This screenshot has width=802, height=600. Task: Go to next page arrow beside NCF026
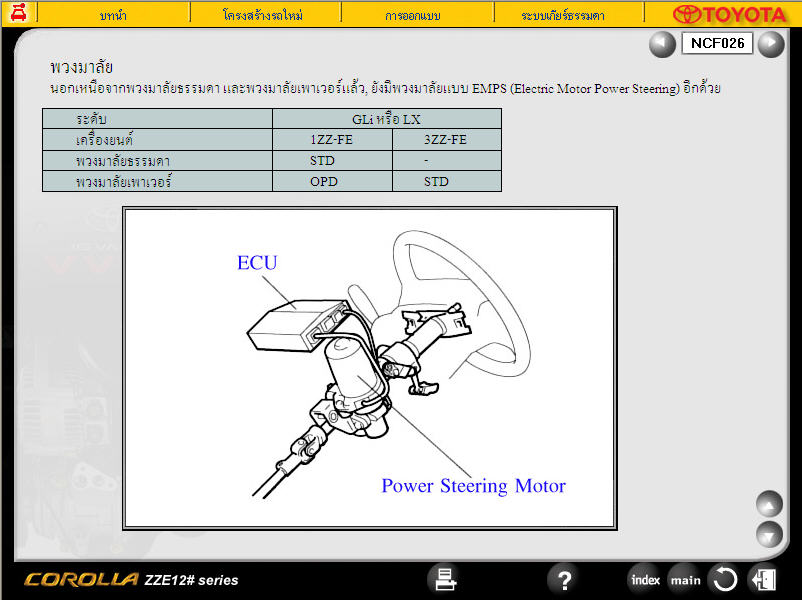point(771,44)
